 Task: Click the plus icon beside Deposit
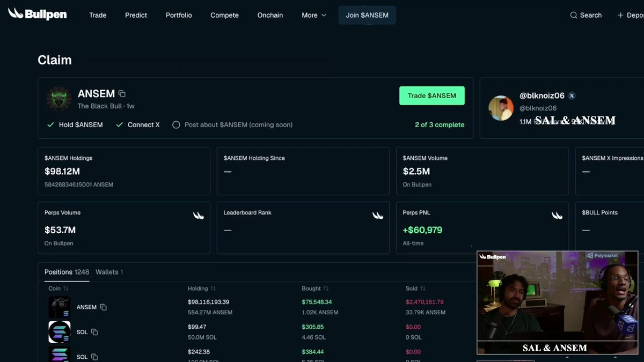click(x=620, y=15)
